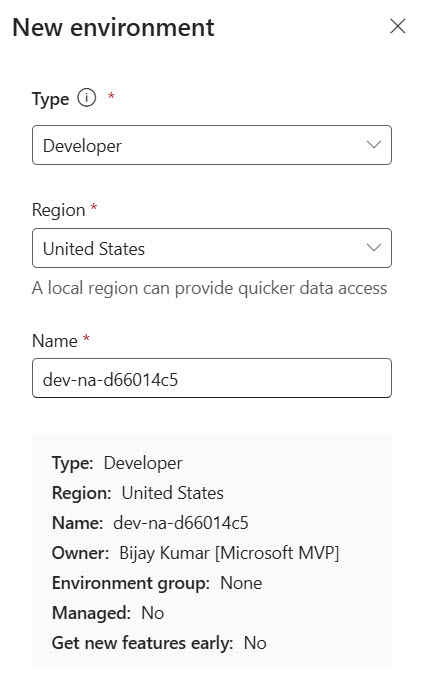Viewport: 423px width, 683px height.
Task: Open the Type dropdown showing Developer
Action: coord(212,145)
